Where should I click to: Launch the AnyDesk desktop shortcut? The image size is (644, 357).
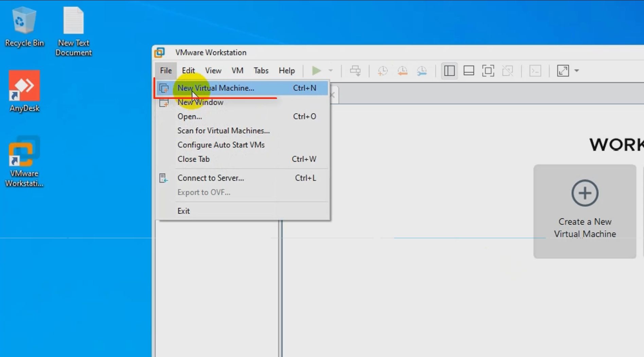pyautogui.click(x=24, y=91)
